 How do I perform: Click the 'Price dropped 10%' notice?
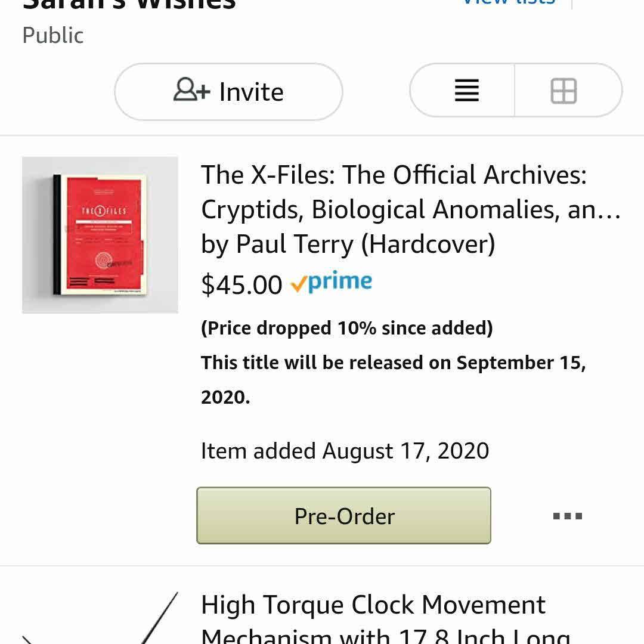coord(346,328)
